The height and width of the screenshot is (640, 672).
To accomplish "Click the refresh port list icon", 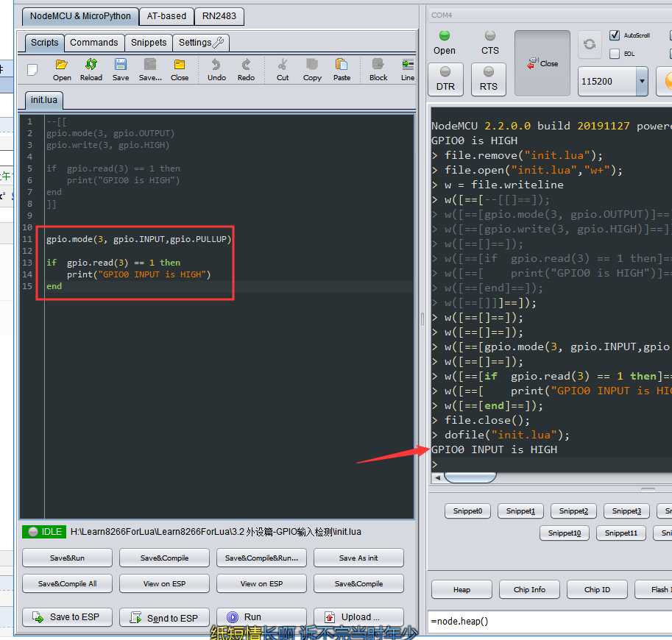I will [x=590, y=43].
